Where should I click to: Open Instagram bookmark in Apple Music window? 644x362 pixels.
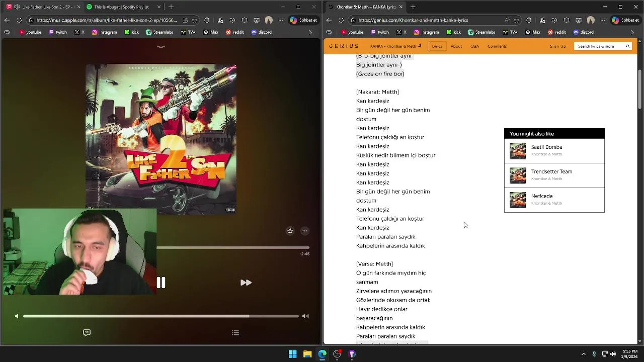pyautogui.click(x=104, y=32)
